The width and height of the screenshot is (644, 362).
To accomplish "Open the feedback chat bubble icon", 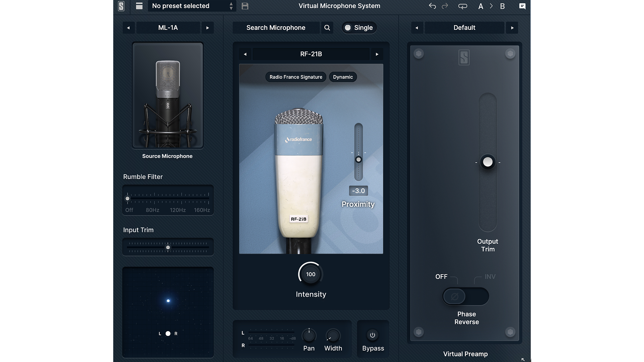I will click(x=522, y=6).
